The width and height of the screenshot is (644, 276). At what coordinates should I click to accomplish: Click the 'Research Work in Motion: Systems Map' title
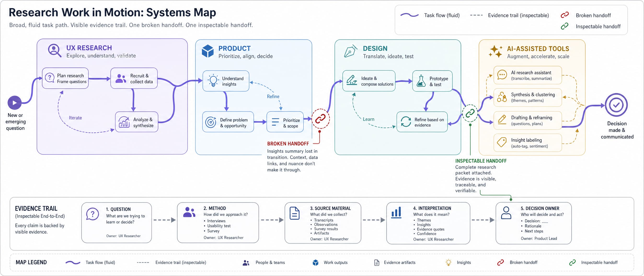(112, 12)
